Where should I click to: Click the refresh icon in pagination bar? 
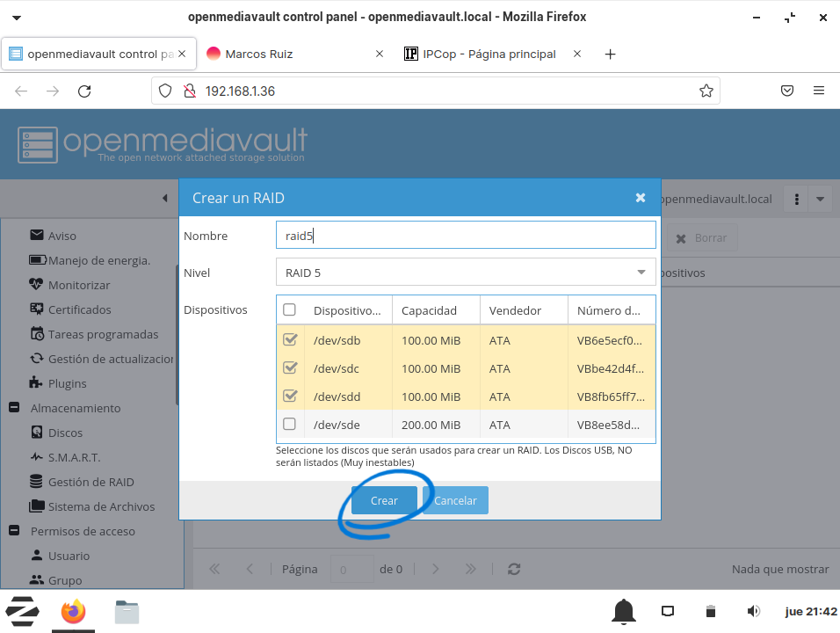[514, 569]
